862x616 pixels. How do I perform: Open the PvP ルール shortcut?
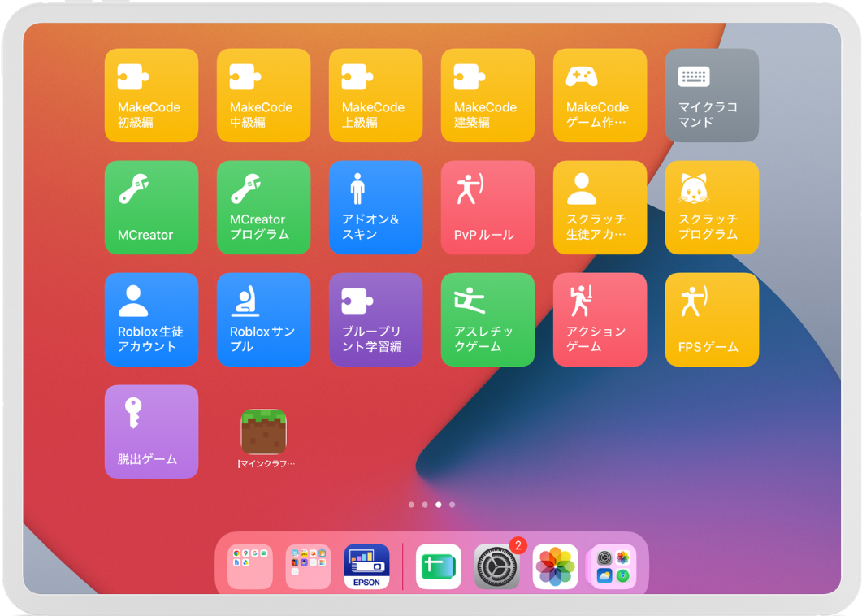click(x=487, y=207)
